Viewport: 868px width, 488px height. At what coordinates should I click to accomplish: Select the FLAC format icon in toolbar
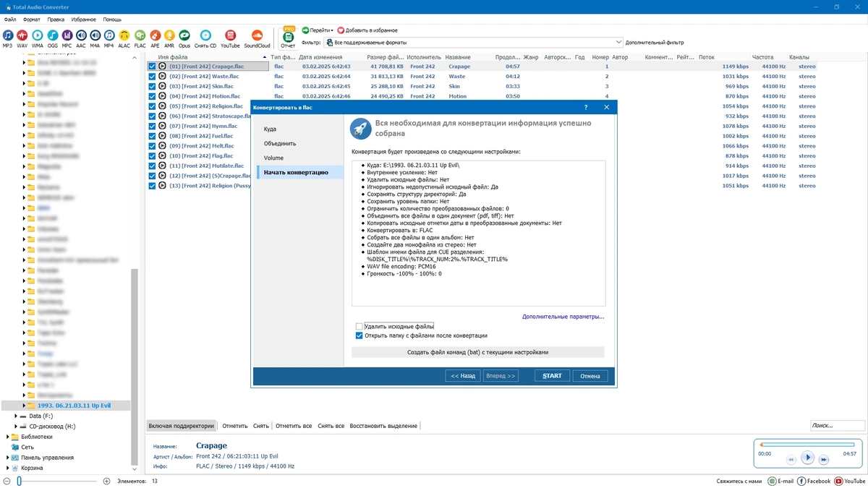click(x=140, y=35)
